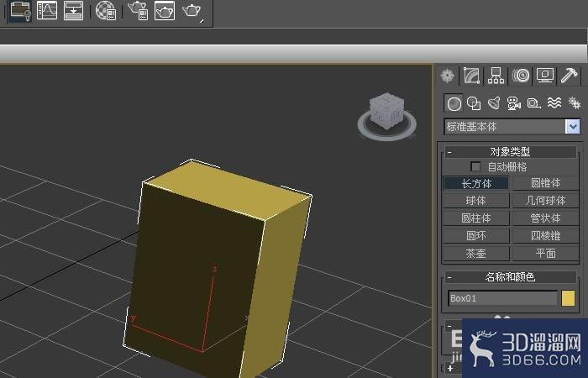Click the 圆柱体 button
This screenshot has width=588, height=378.
(476, 218)
